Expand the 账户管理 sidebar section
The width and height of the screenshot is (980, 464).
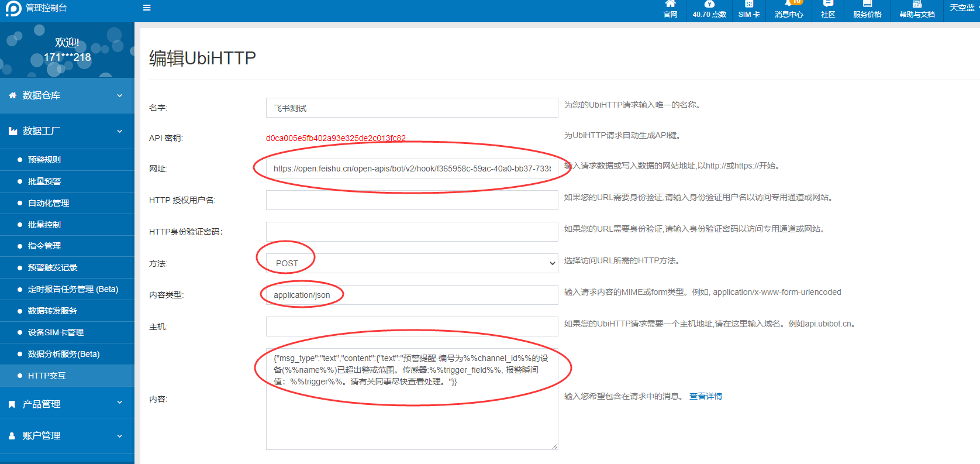click(67, 436)
